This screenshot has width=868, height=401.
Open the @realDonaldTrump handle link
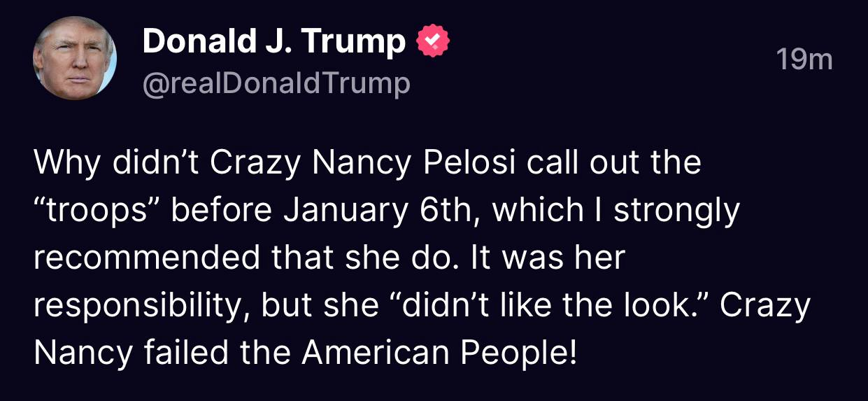point(276,84)
